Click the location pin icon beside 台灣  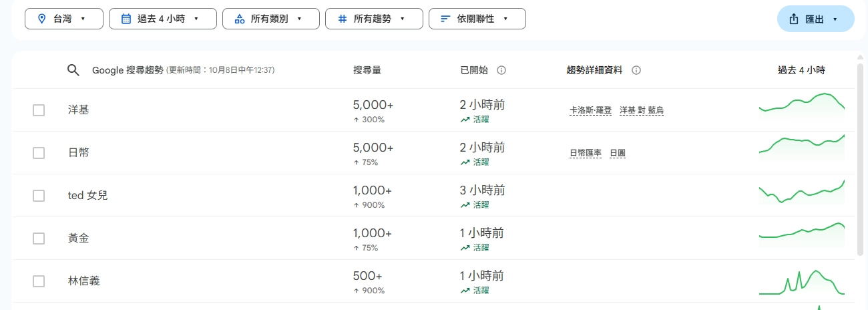click(x=42, y=19)
